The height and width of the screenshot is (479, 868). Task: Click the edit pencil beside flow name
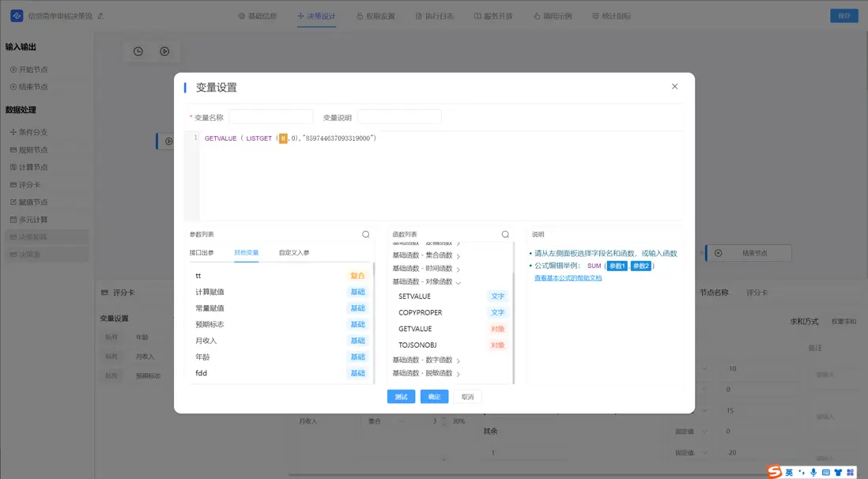click(x=100, y=16)
